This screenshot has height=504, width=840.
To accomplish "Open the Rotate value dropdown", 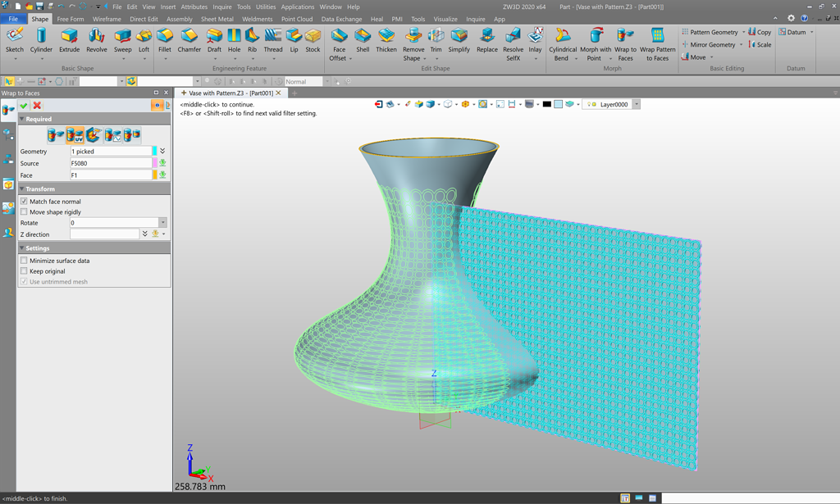I will 165,222.
